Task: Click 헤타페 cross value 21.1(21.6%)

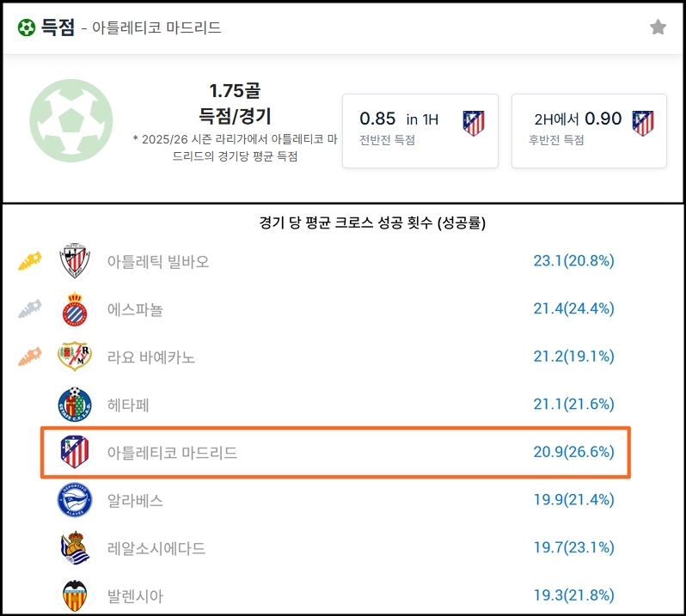Action: [x=573, y=405]
